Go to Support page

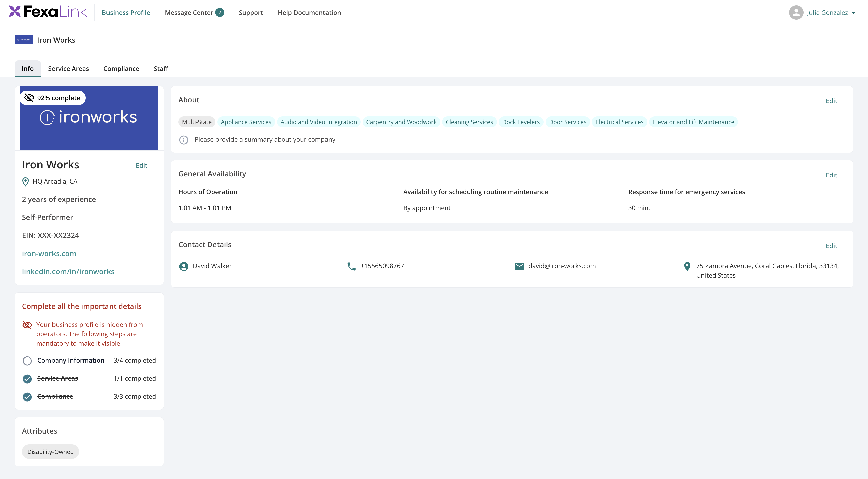click(251, 13)
